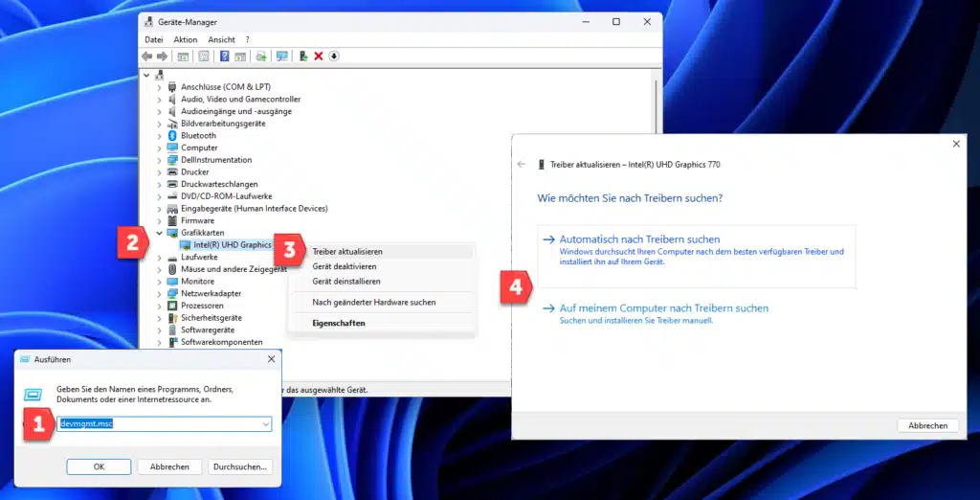The image size is (980, 500).
Task: Collapse the root computer node chevron
Action: click(146, 75)
